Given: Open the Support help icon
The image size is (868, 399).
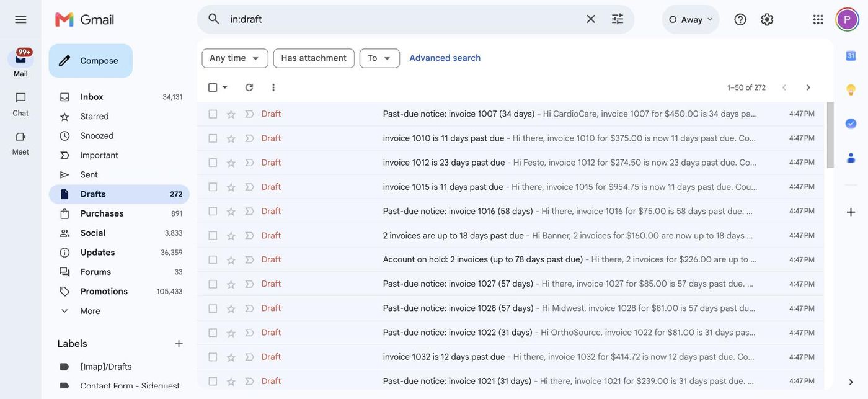Looking at the screenshot, I should (x=740, y=19).
